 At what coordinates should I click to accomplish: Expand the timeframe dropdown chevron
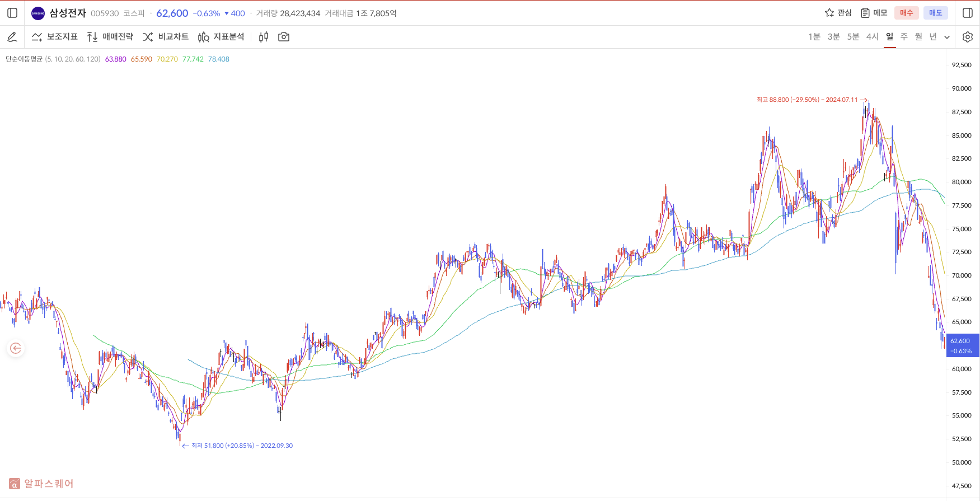tap(947, 38)
